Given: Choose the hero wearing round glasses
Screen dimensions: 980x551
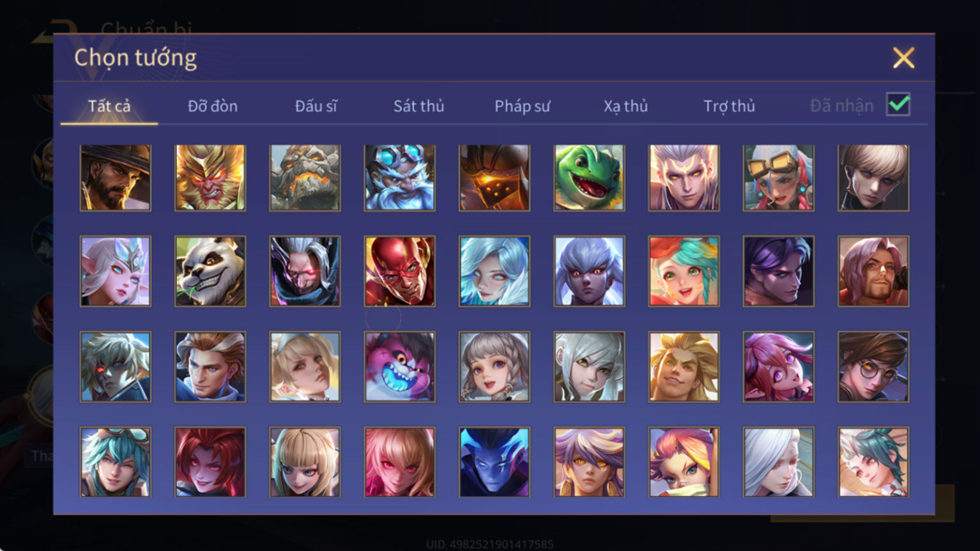Looking at the screenshot, I should [x=873, y=367].
